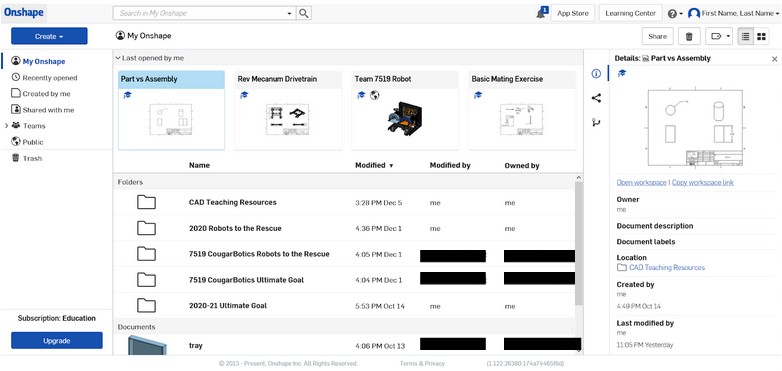Select Created by me in the sidebar
Image resolution: width=782 pixels, height=371 pixels.
click(41, 94)
